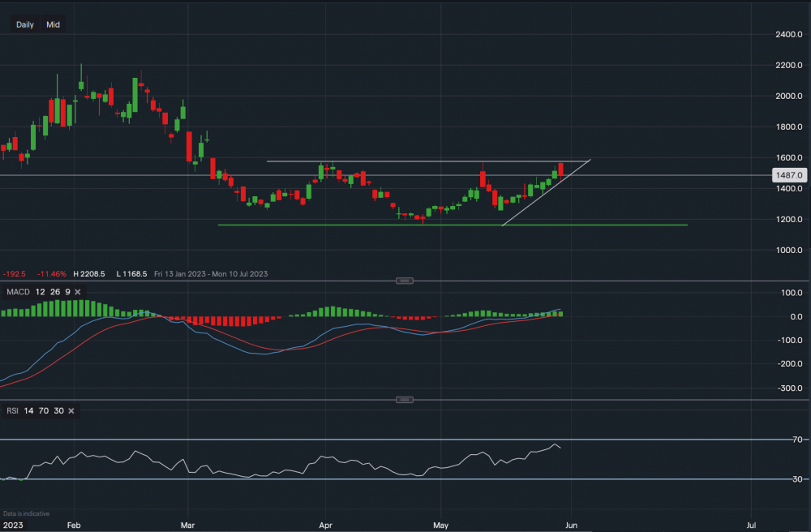This screenshot has width=811, height=532.
Task: Open the Mid price type dropdown
Action: [53, 24]
